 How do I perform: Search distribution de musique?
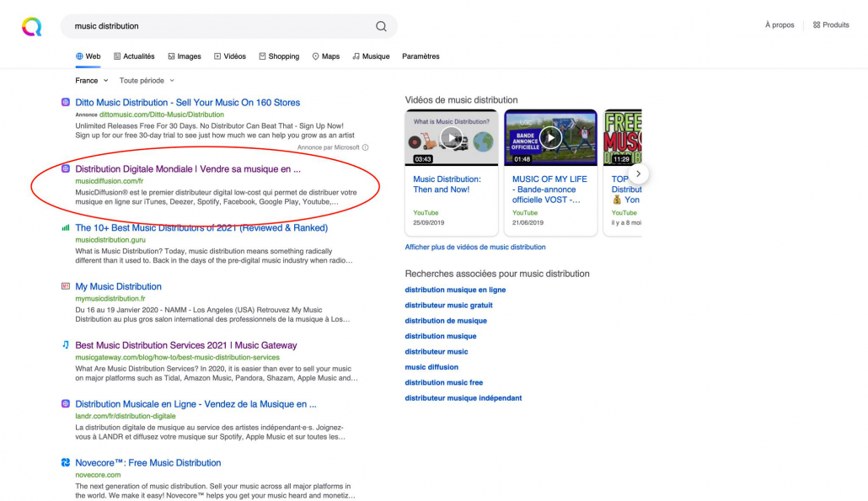(x=446, y=321)
